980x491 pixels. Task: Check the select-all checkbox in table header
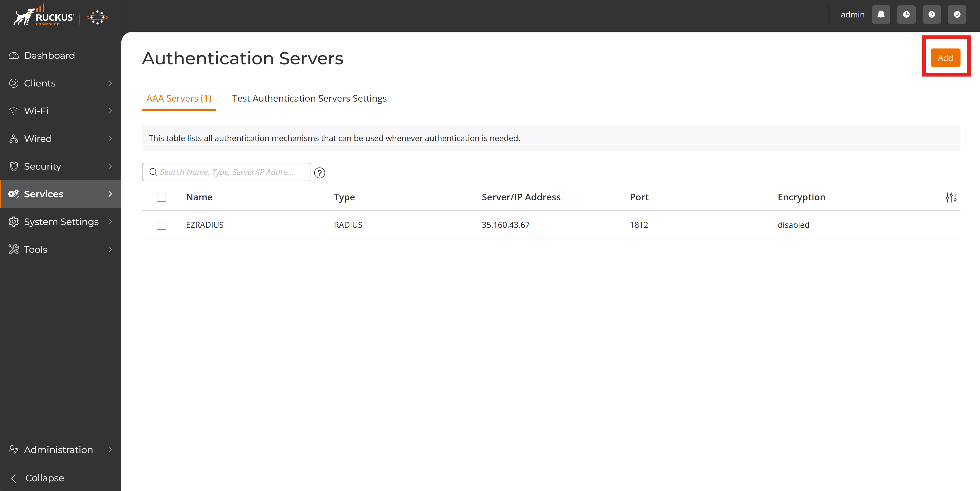[x=161, y=197]
